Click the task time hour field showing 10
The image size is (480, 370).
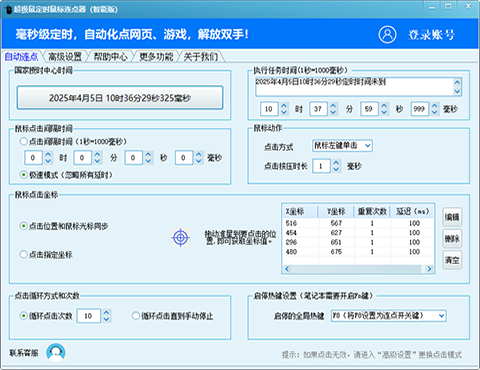(269, 109)
